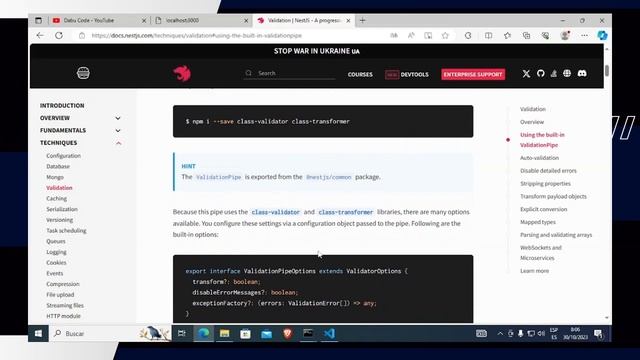Select the Validation NestJS tab
This screenshot has width=640, height=360.
point(304,20)
